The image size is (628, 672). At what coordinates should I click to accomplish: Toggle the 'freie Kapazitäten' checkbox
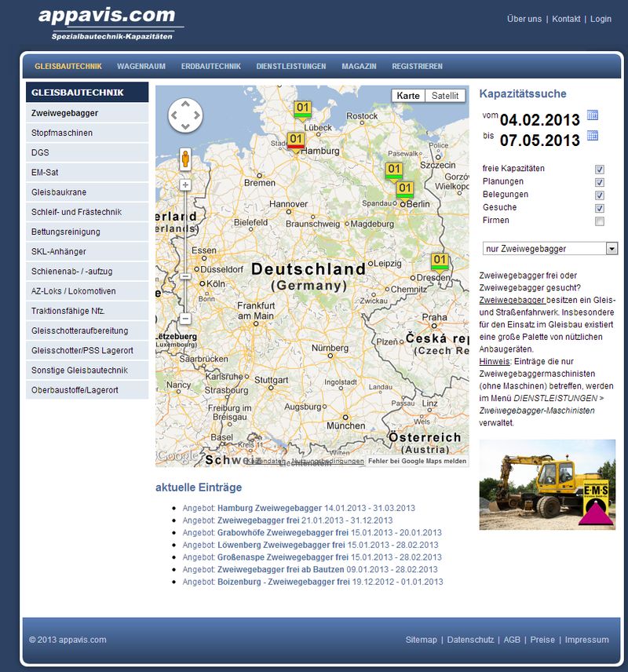599,170
